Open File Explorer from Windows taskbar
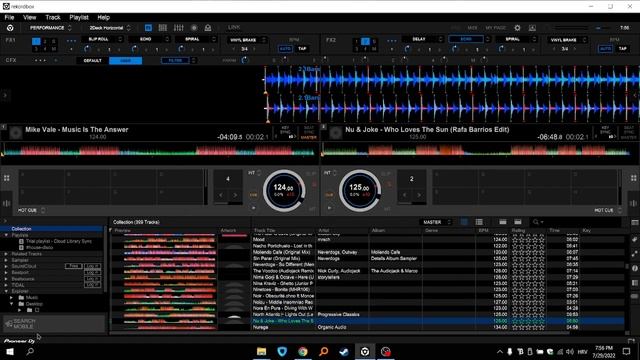The height and width of the screenshot is (360, 640). coord(261,351)
